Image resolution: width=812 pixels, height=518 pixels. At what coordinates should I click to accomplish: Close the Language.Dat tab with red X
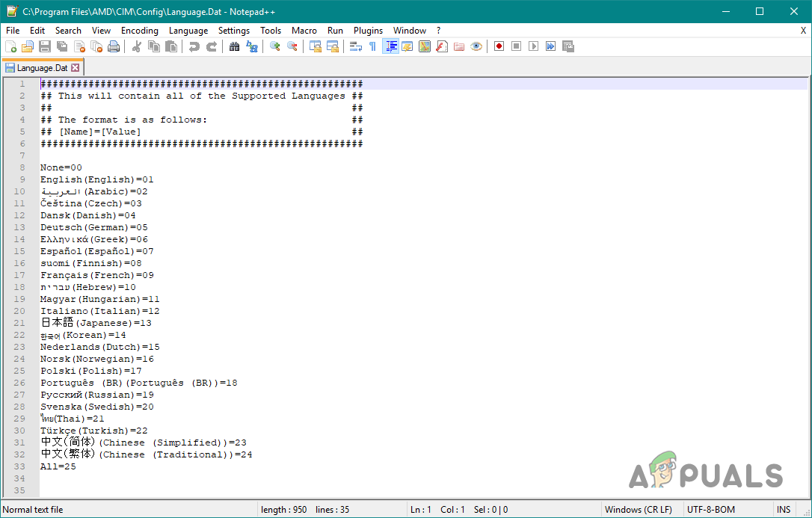pos(76,68)
